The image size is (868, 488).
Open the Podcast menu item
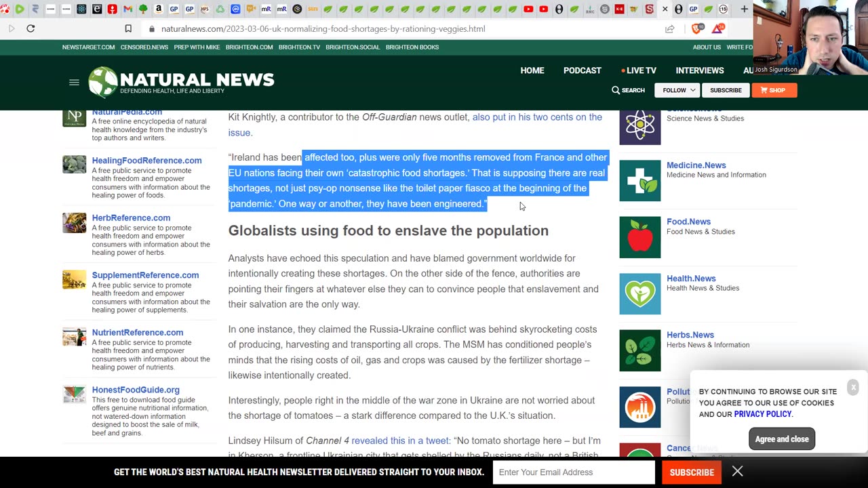[583, 70]
